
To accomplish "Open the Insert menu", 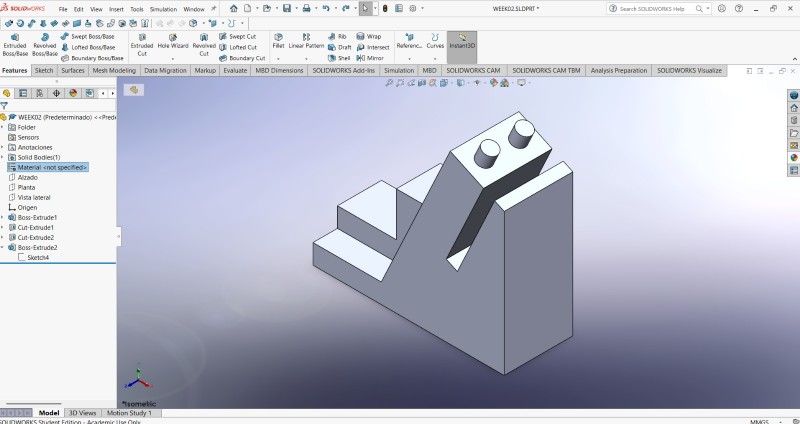I will click(x=116, y=9).
